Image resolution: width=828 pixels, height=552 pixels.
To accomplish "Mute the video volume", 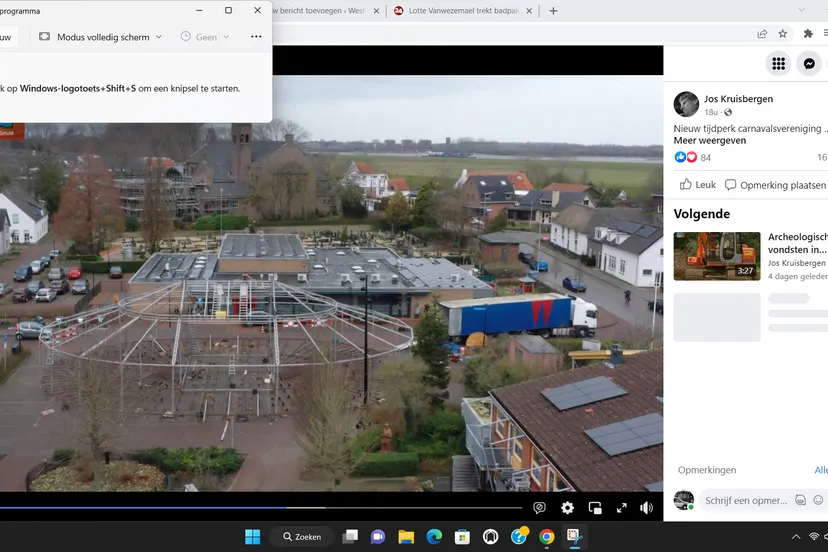I will click(x=646, y=508).
